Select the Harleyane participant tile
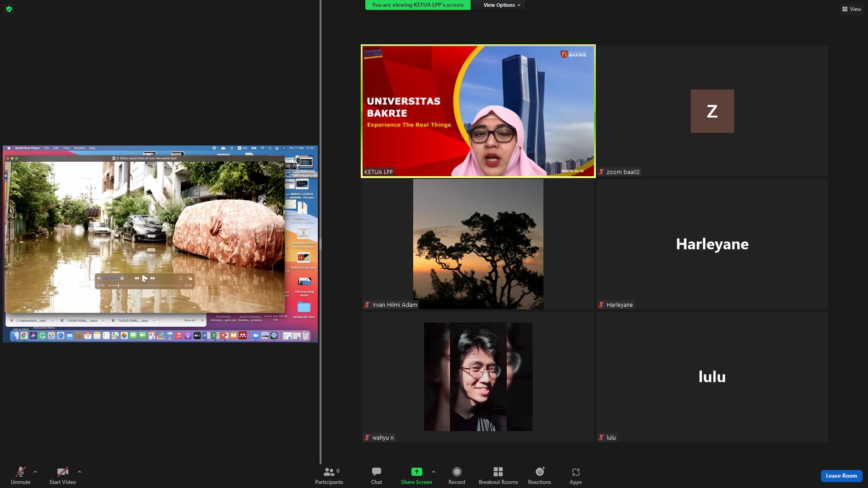 pyautogui.click(x=712, y=244)
